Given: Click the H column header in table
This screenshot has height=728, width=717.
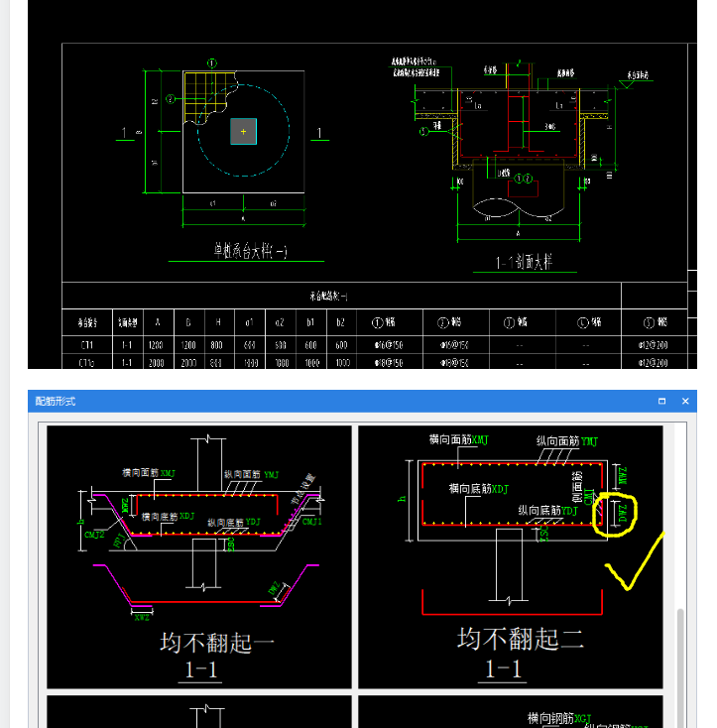Looking at the screenshot, I should click(x=218, y=322).
